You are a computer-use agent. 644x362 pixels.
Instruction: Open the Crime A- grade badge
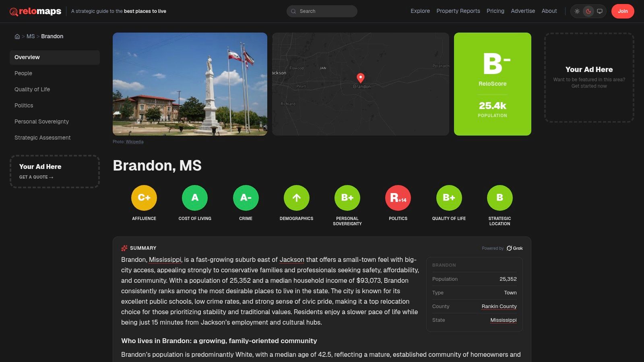tap(246, 198)
